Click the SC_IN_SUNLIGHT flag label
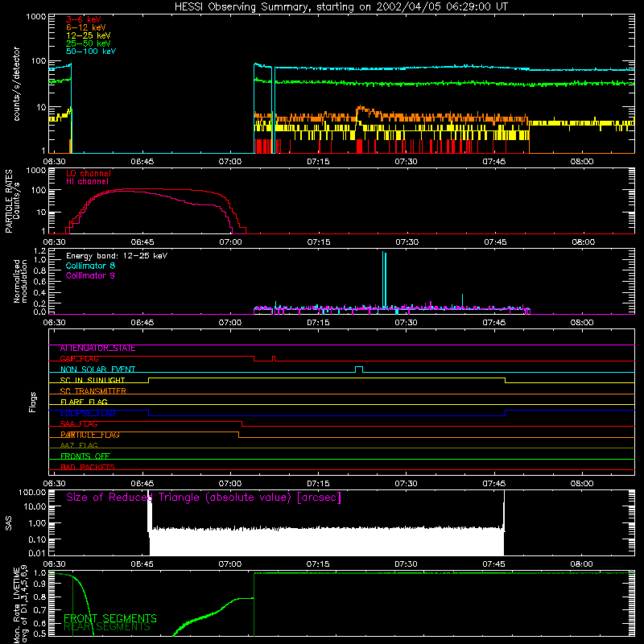The width and height of the screenshot is (644, 644). (x=93, y=380)
